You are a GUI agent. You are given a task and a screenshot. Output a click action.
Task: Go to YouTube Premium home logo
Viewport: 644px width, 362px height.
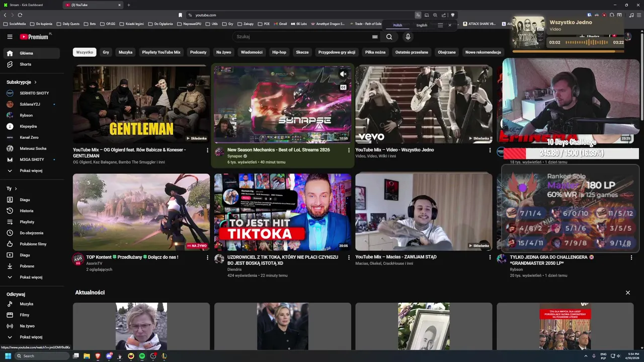[34, 37]
